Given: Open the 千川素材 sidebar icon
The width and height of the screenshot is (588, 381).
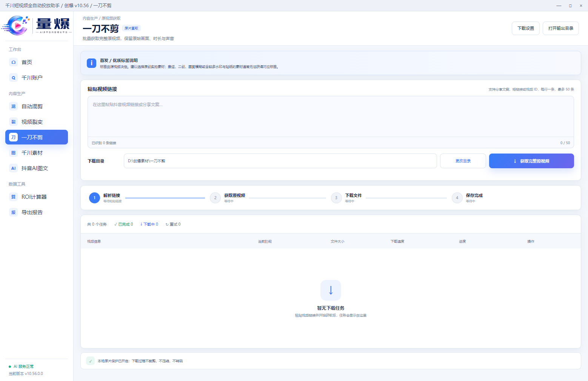Looking at the screenshot, I should click(x=14, y=153).
